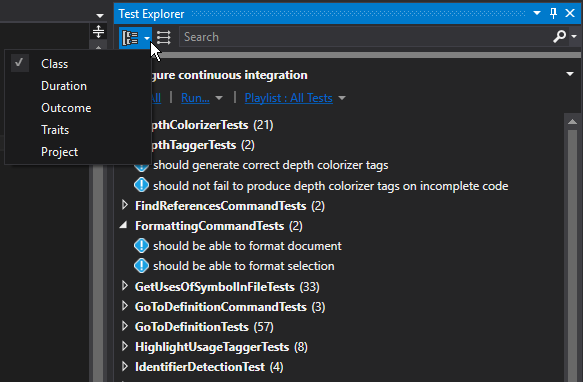Image resolution: width=583 pixels, height=382 pixels.
Task: Click not-run icon beside 'format selection' test
Action: point(141,266)
